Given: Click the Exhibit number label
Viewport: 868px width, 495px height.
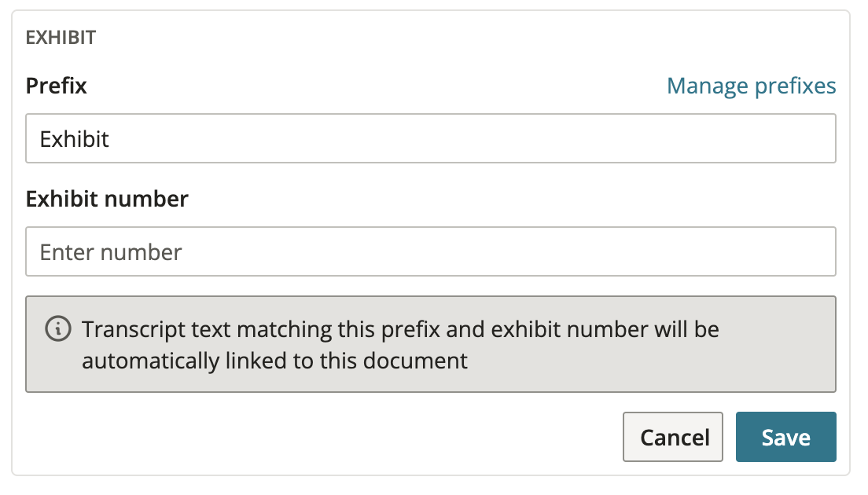Looking at the screenshot, I should (x=107, y=199).
